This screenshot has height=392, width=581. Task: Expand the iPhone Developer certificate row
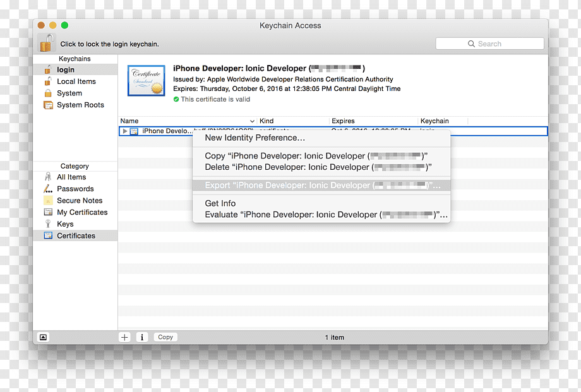tap(126, 131)
